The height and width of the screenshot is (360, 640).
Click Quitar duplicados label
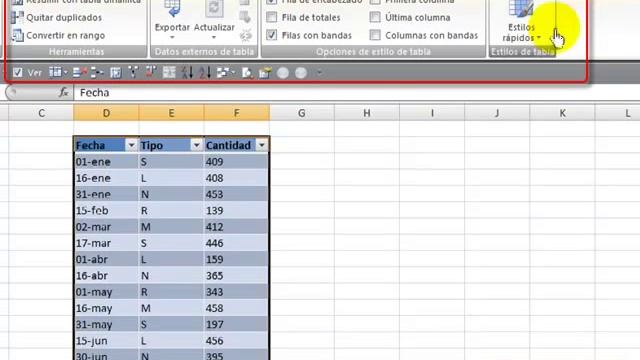point(64,18)
